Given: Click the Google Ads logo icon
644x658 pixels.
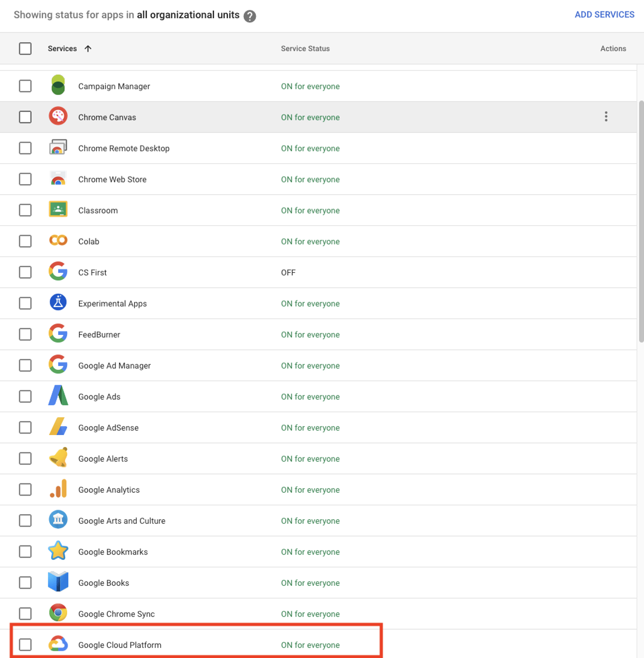Looking at the screenshot, I should (x=58, y=396).
